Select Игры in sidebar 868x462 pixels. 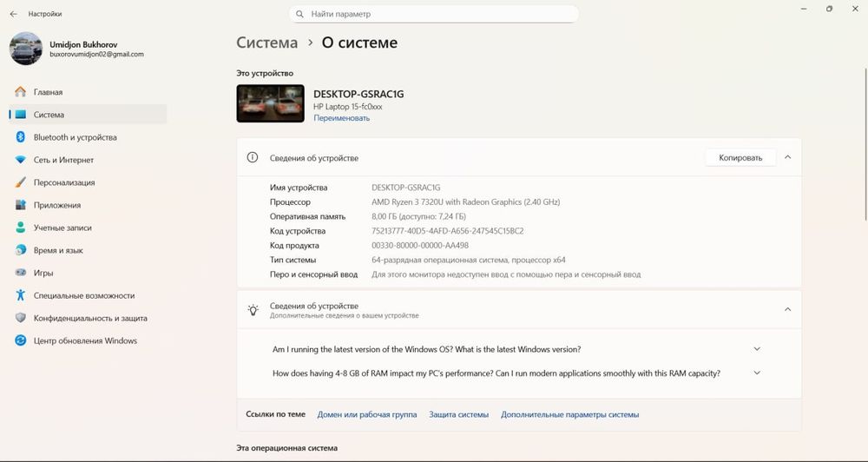click(x=88, y=273)
